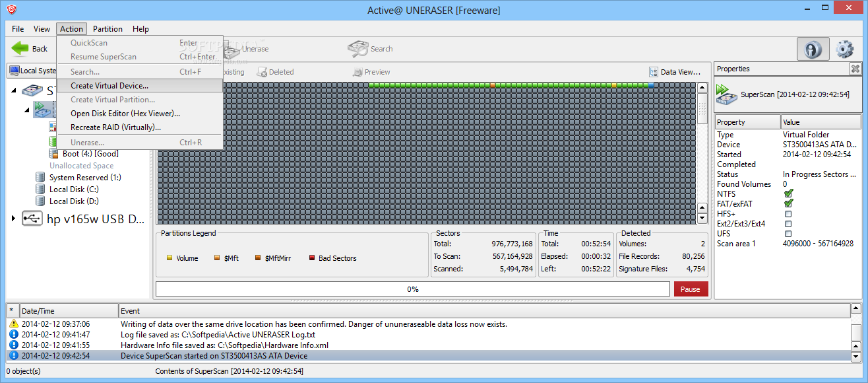Close the open Action menu
The image size is (868, 383).
(71, 28)
